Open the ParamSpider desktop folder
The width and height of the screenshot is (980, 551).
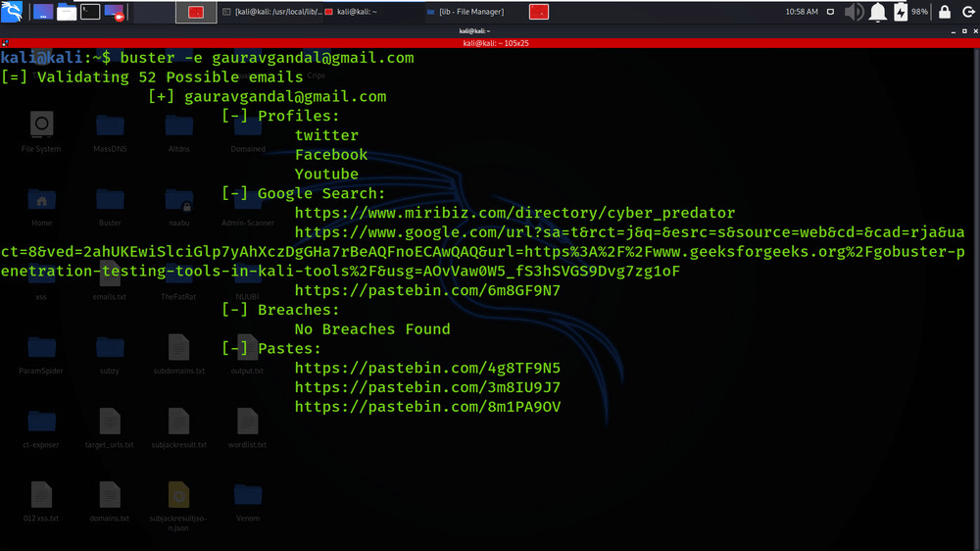41,355
